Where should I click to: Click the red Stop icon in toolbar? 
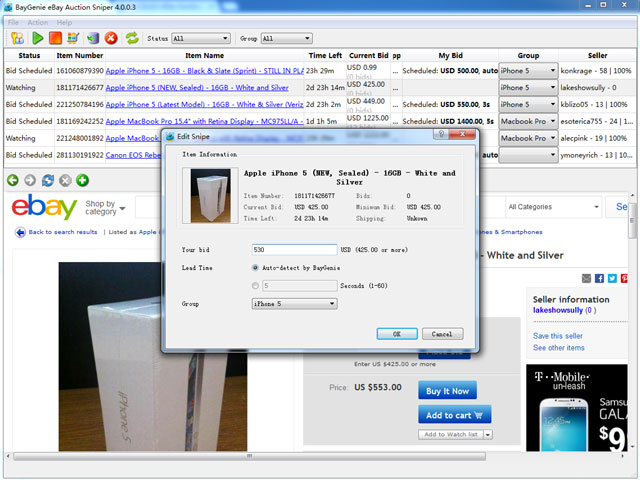[x=55, y=38]
